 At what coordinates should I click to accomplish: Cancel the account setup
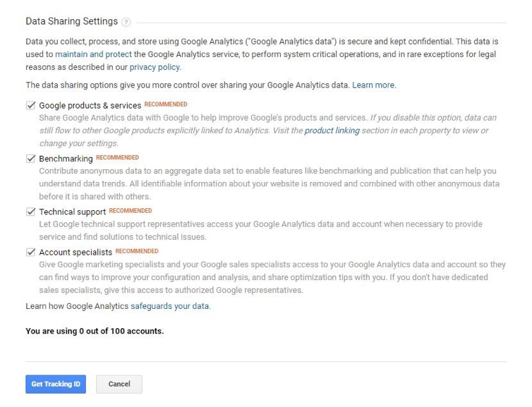[x=119, y=384]
